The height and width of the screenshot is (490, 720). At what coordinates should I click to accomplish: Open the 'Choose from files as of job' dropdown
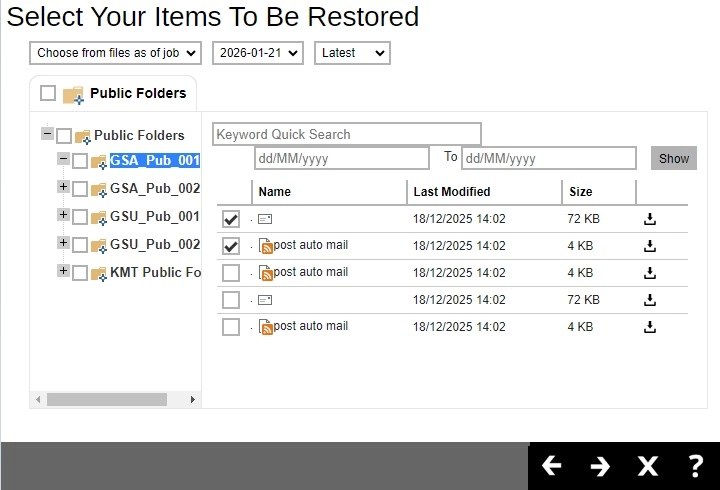pyautogui.click(x=115, y=53)
